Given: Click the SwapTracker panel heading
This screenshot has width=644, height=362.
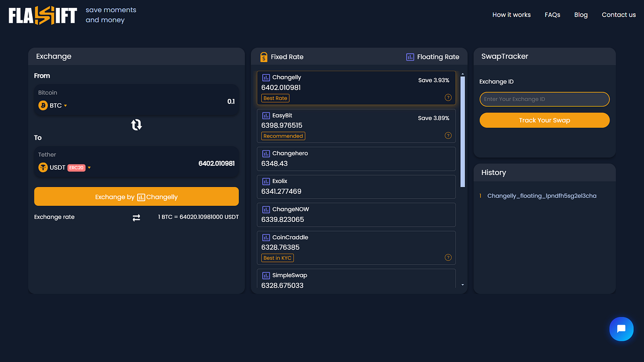Looking at the screenshot, I should 505,57.
